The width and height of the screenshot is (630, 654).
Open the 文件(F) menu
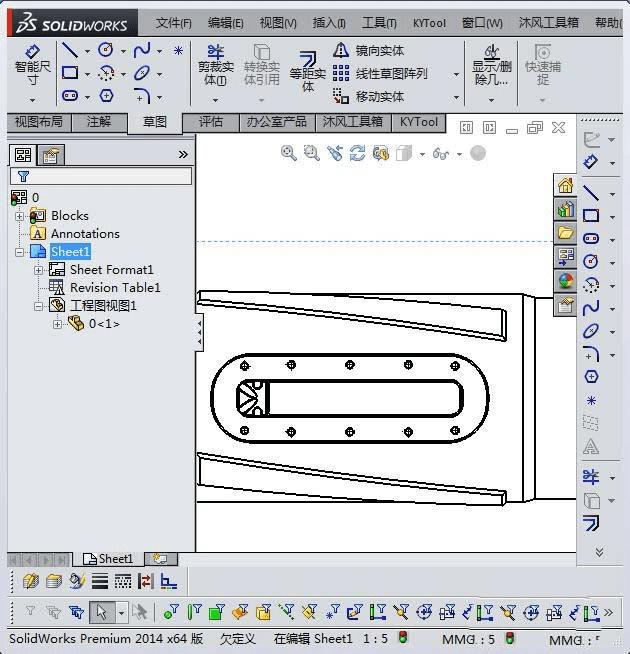(x=174, y=23)
